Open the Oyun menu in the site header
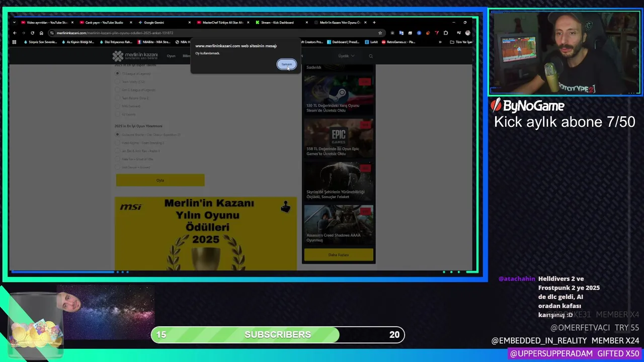 [x=171, y=56]
